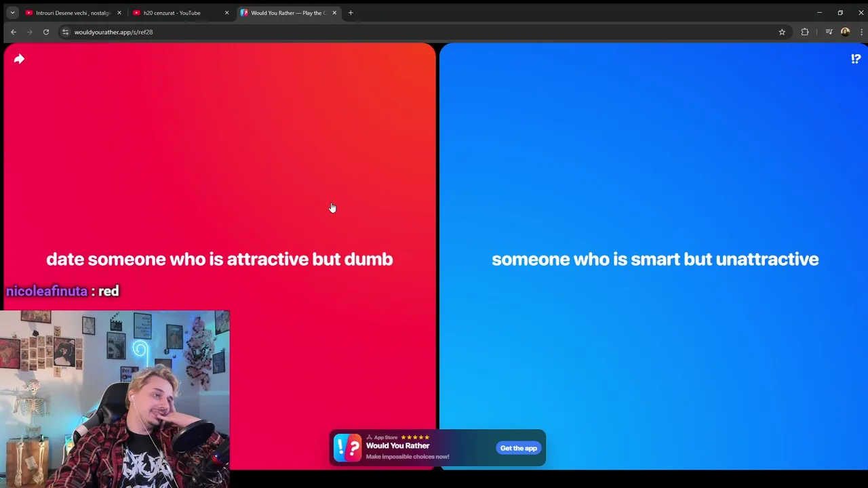This screenshot has width=868, height=488.
Task: Go back to previous page
Action: [x=14, y=32]
